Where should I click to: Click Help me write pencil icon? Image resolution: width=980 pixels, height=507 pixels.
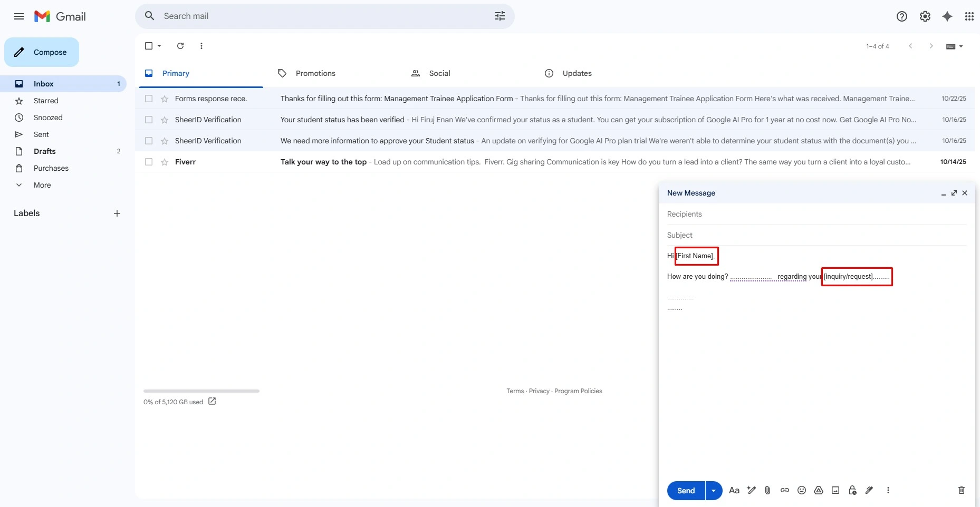(752, 490)
